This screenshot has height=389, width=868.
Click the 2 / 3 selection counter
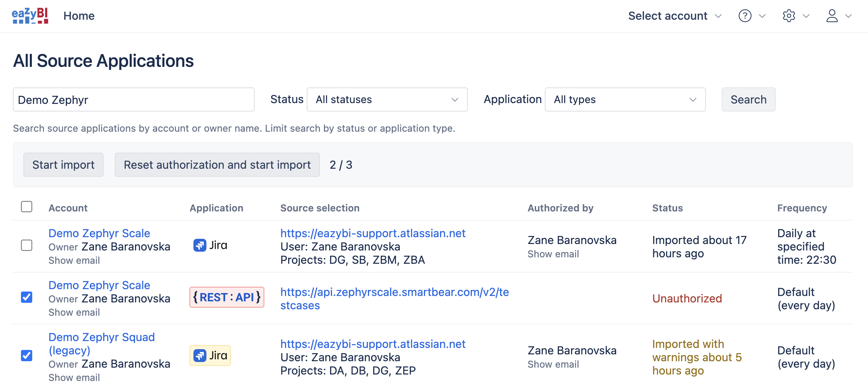point(341,165)
